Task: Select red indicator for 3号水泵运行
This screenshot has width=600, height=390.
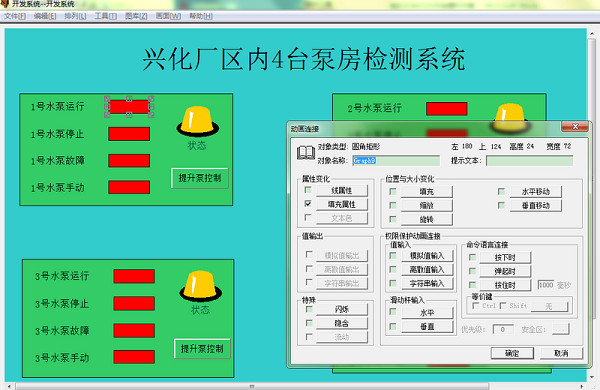Action: tap(134, 276)
